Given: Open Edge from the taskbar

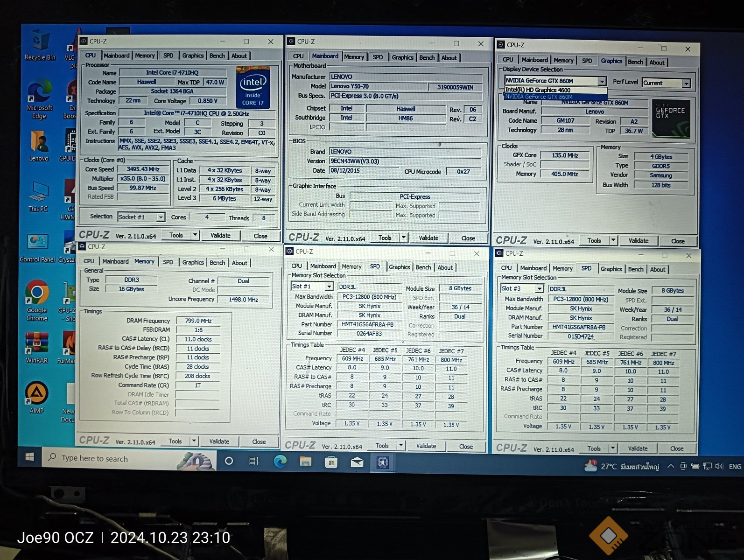Looking at the screenshot, I should click(x=280, y=462).
